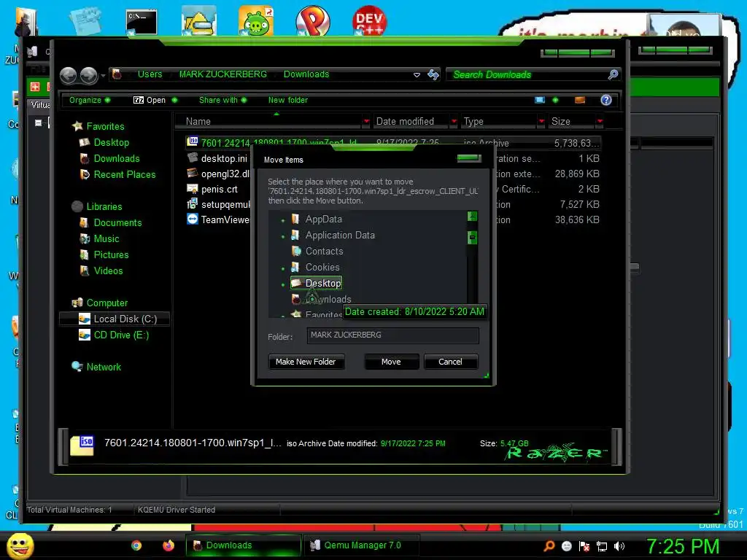Expand the Desktop folder node in dialog
The height and width of the screenshot is (560, 747).
point(283,284)
